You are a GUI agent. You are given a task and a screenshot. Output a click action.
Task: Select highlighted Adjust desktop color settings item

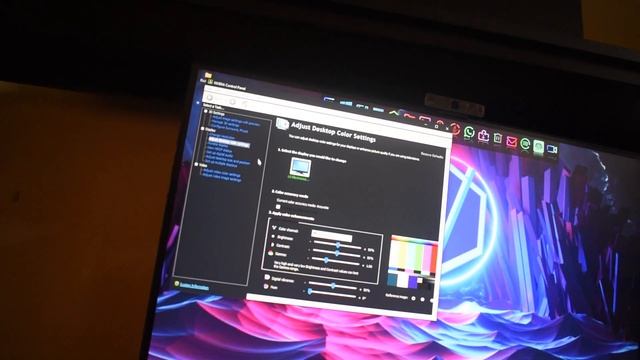tap(228, 142)
